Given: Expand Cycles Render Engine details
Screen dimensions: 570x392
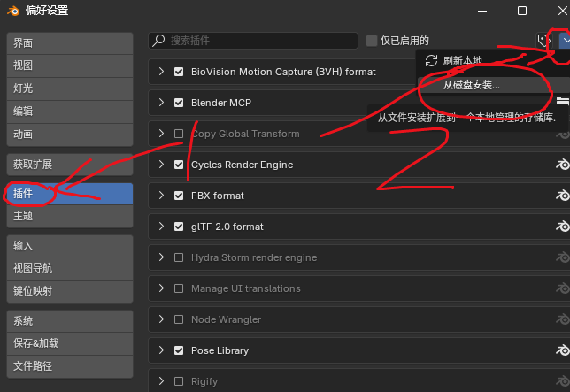Looking at the screenshot, I should coord(161,165).
